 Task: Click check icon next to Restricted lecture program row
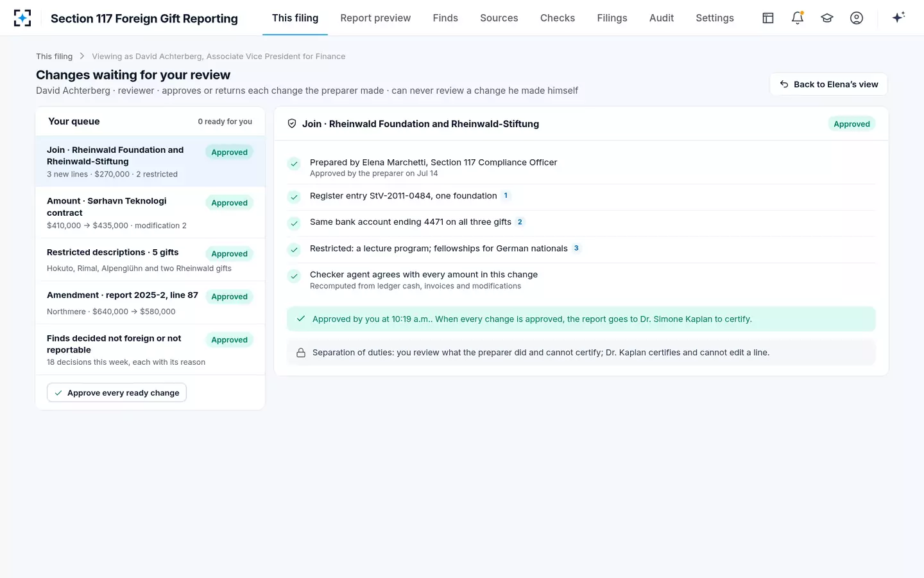point(294,250)
